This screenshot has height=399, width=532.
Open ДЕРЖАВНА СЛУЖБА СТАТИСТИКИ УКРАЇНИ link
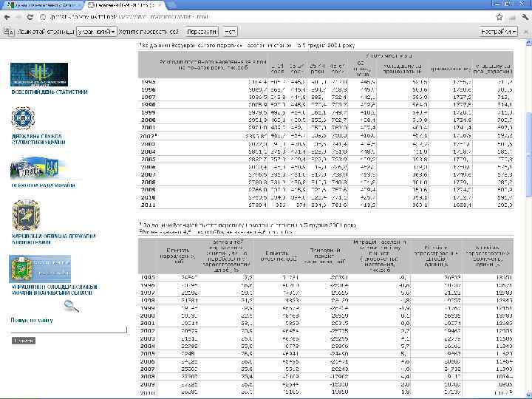coord(38,140)
